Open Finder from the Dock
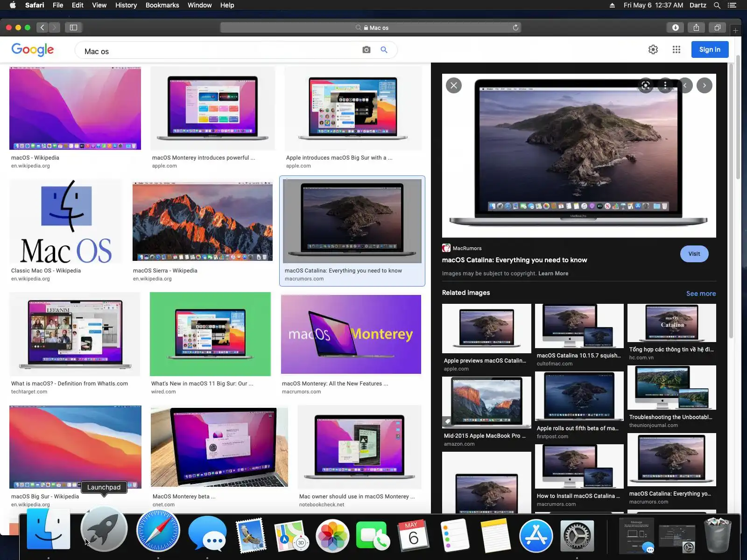Screen dimensions: 747x560 (49, 530)
